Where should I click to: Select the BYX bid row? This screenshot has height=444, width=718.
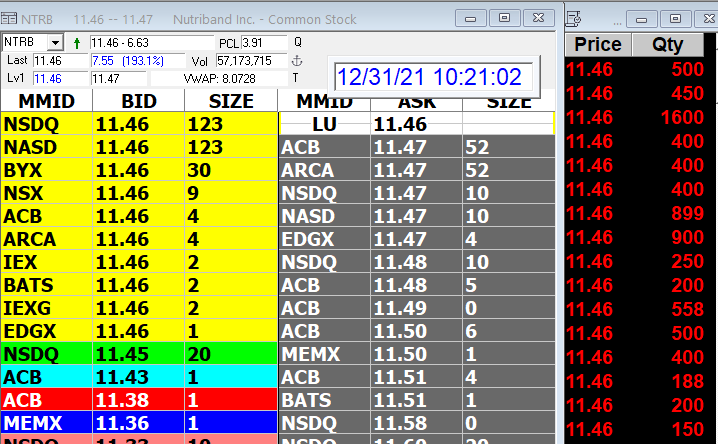[139, 170]
